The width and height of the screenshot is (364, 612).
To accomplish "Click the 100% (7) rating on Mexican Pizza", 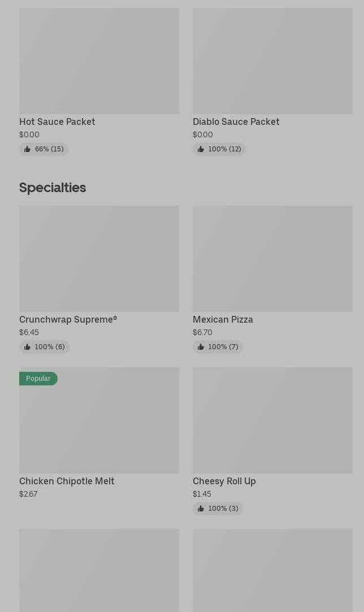I will click(x=223, y=347).
